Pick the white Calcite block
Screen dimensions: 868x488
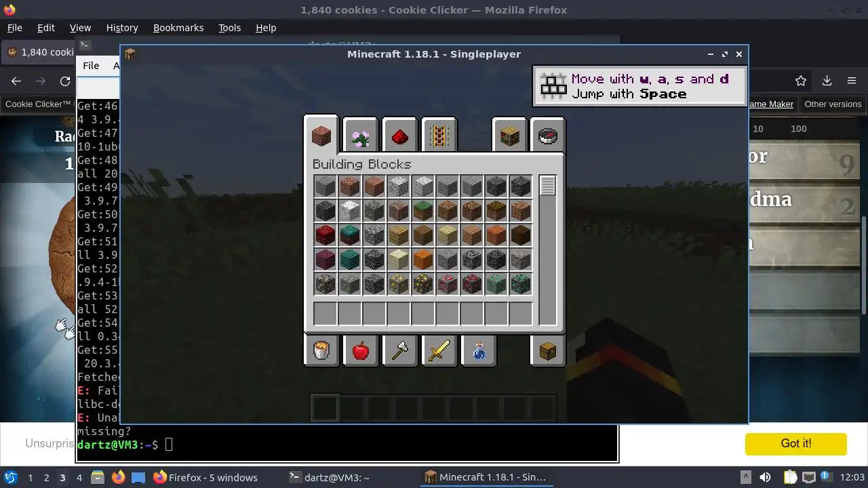pyautogui.click(x=349, y=211)
